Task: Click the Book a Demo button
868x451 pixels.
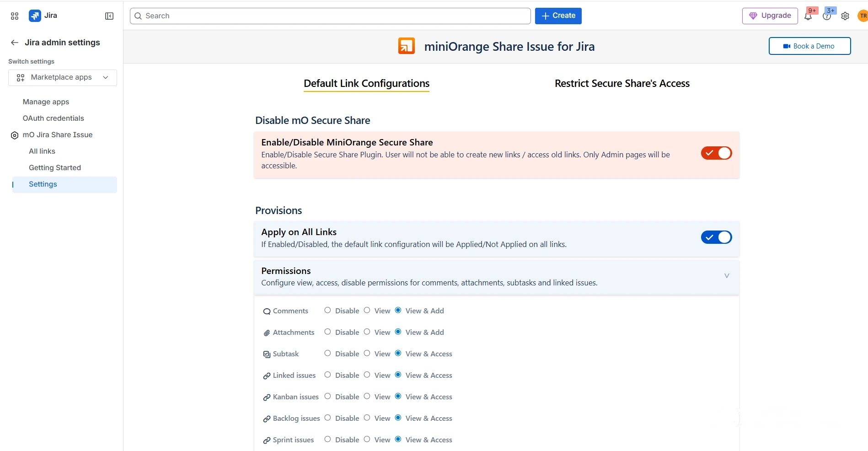Action: pyautogui.click(x=809, y=46)
